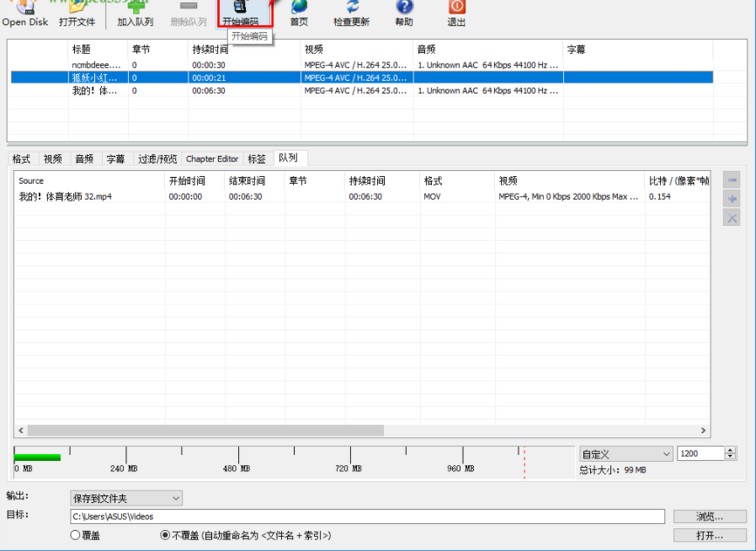Increase 1200 using the stepper arrow
The image size is (756, 551).
[x=729, y=450]
